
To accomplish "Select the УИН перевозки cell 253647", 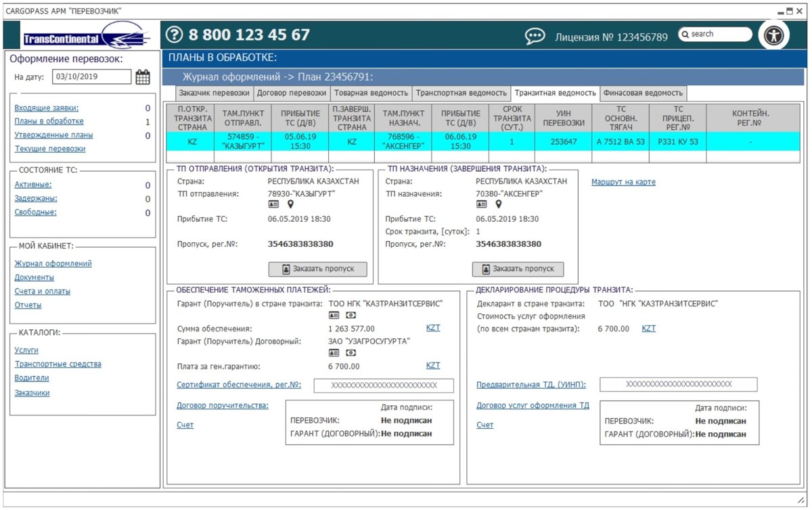I will click(x=563, y=142).
